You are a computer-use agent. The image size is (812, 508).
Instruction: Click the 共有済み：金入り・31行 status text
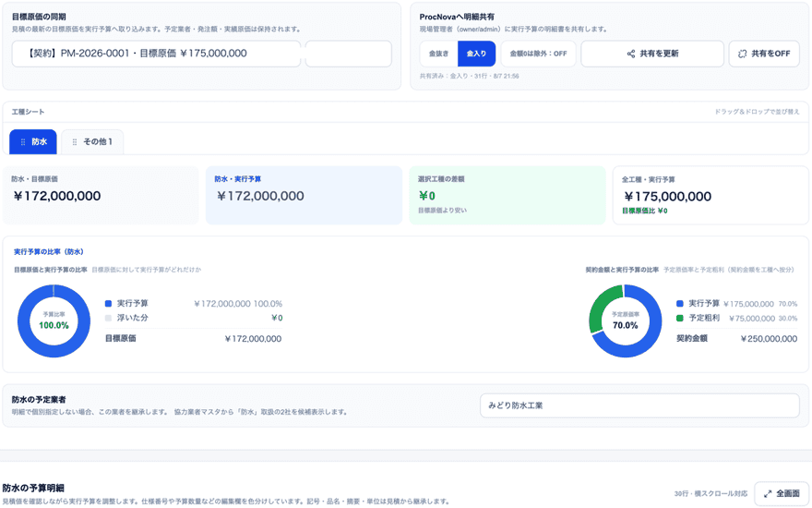(x=469, y=76)
